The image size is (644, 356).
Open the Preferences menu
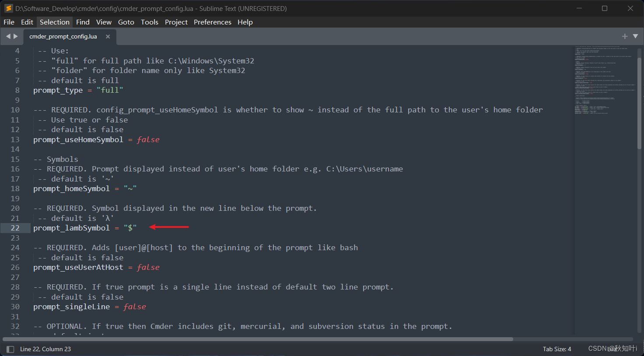coord(213,22)
